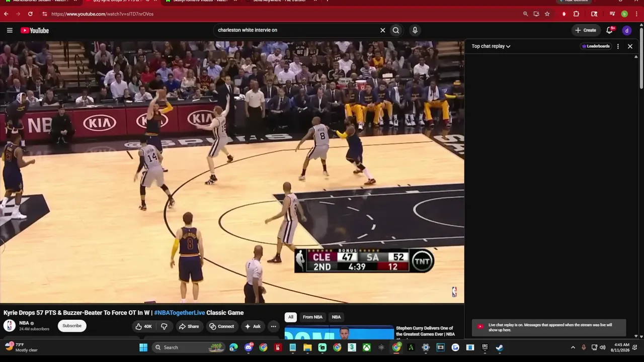
Task: Click the Connect button
Action: tap(221, 326)
